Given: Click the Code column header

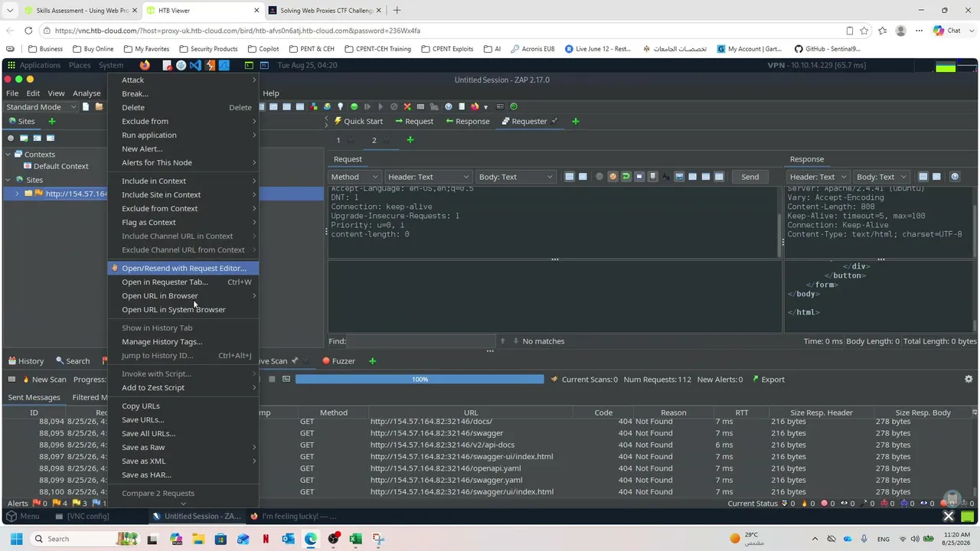Looking at the screenshot, I should [x=603, y=412].
